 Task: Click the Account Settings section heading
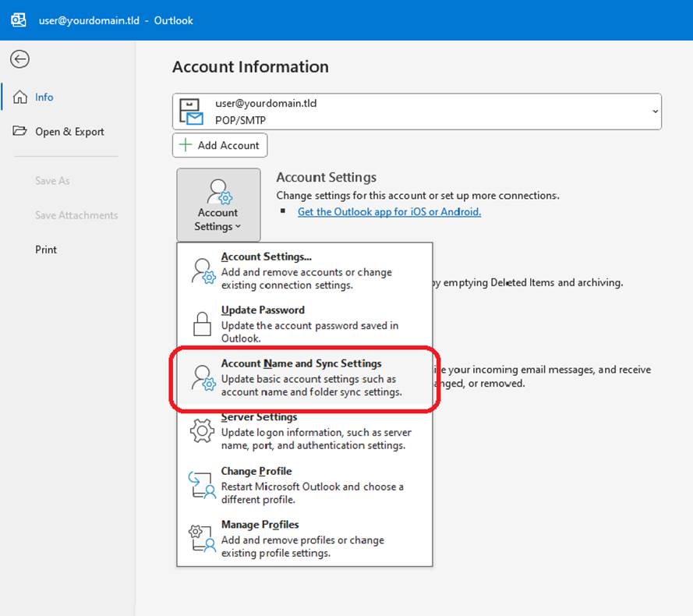tap(327, 177)
